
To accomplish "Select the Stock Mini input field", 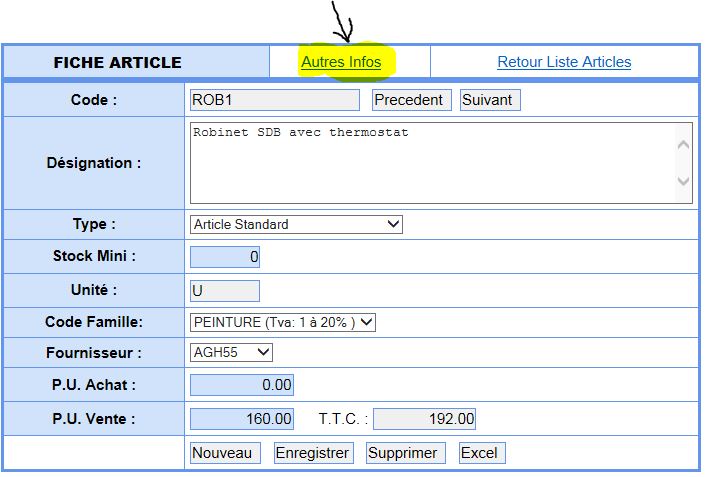I will [225, 257].
